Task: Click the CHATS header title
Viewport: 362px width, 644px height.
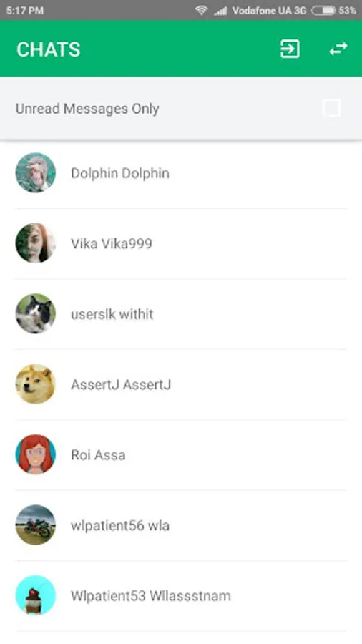Action: [x=49, y=49]
